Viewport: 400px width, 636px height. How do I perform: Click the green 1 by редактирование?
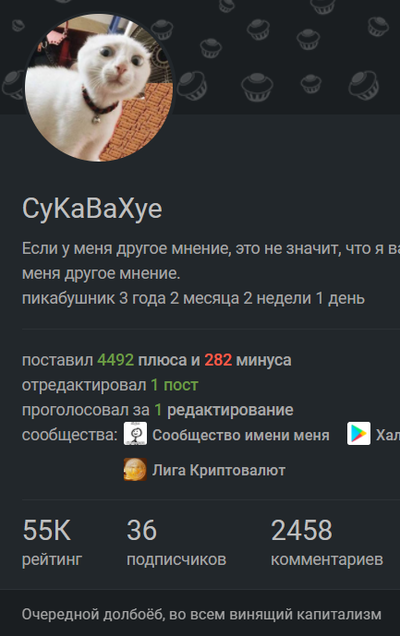[x=158, y=410]
